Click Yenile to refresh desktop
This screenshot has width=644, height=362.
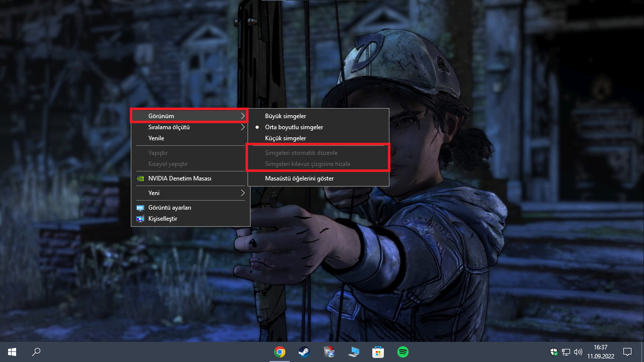(191, 138)
